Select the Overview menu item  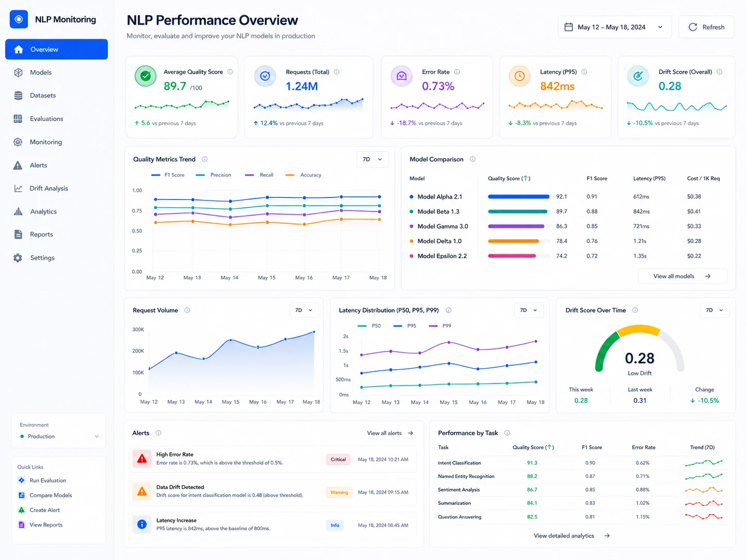56,50
